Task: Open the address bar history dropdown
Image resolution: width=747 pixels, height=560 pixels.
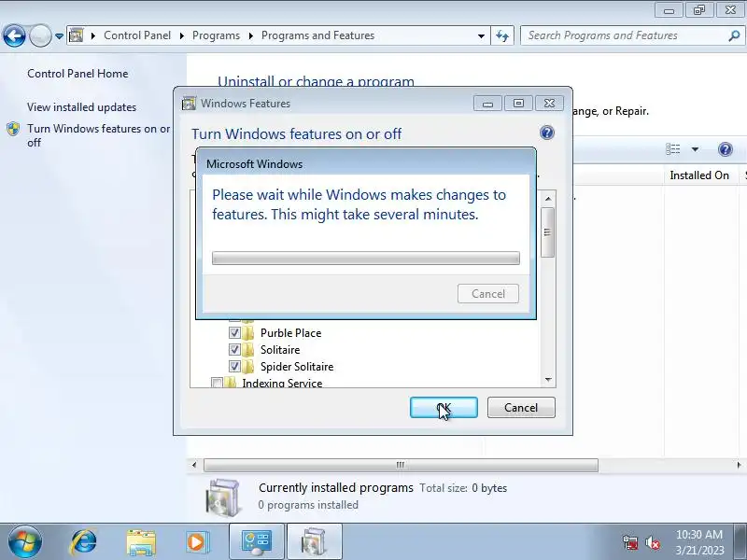Action: (481, 35)
